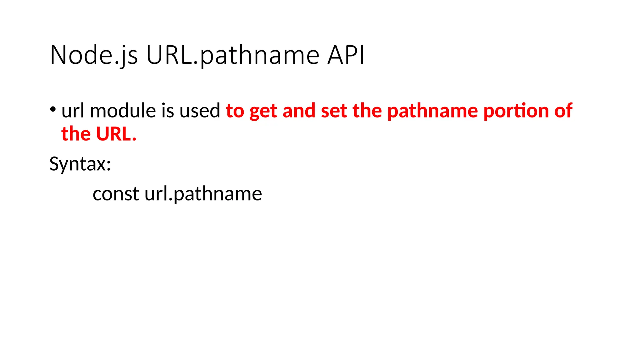
Task: Click the red text 'to get and set the pathname portion of'
Action: click(x=399, y=111)
